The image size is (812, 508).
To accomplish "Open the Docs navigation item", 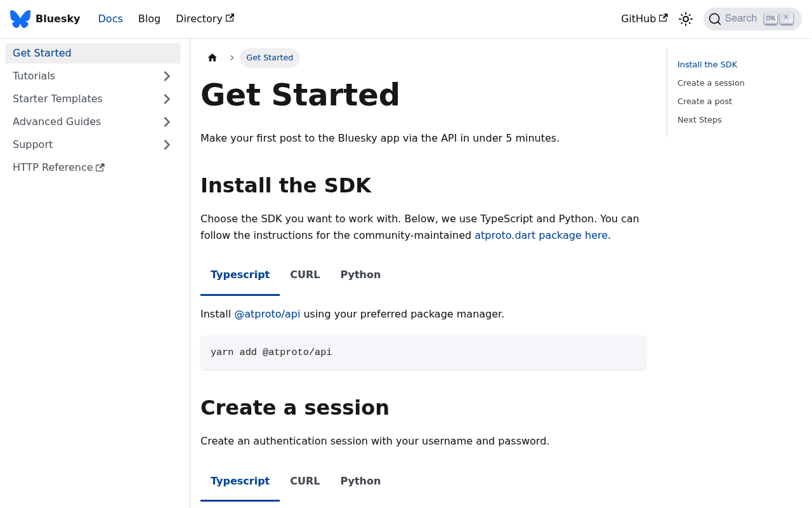I will (x=110, y=19).
